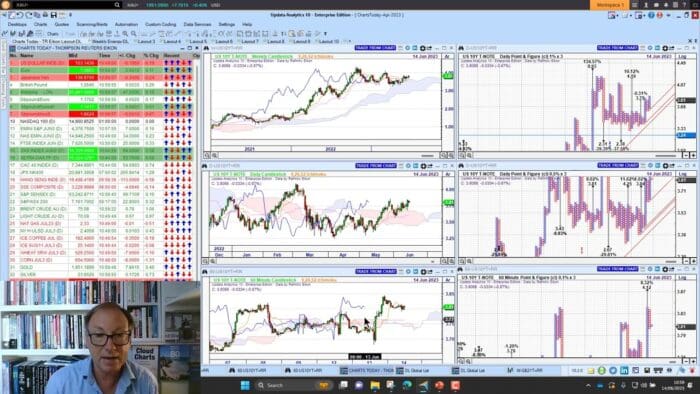Select the NASDAQ 100 (D) row
Screen dimensions: 700x394
click(101, 121)
